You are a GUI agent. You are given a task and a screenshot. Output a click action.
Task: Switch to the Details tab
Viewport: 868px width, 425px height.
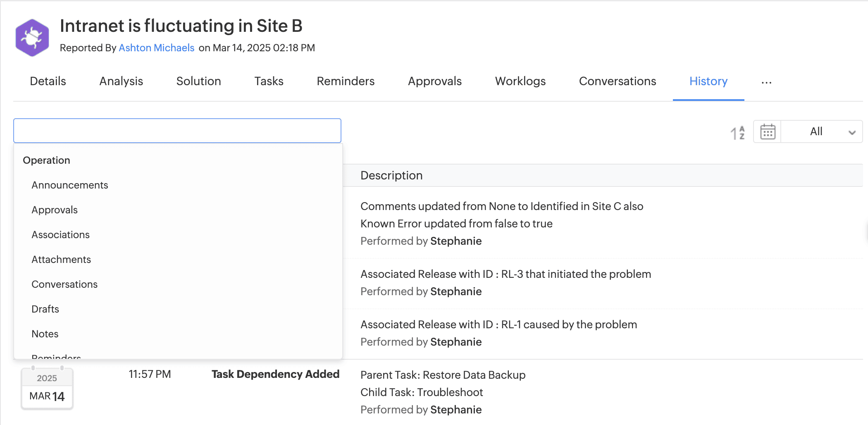click(x=48, y=81)
